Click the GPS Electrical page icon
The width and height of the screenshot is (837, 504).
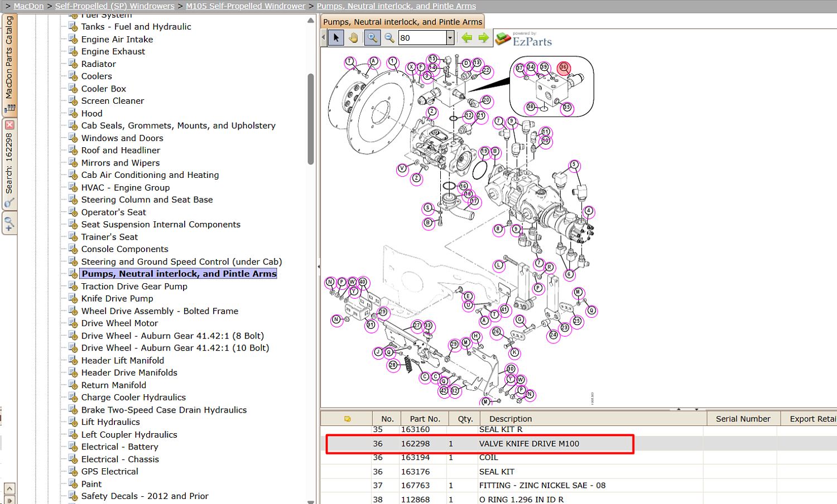(73, 471)
